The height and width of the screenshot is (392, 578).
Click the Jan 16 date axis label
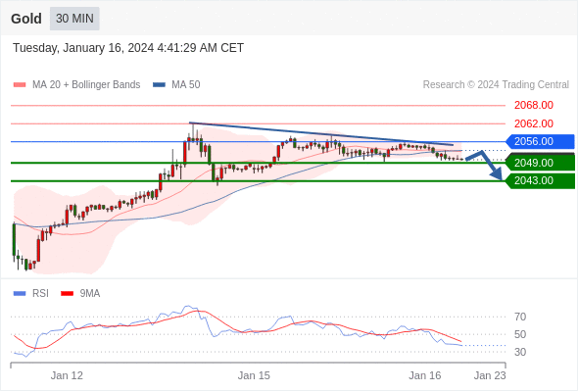(x=425, y=375)
